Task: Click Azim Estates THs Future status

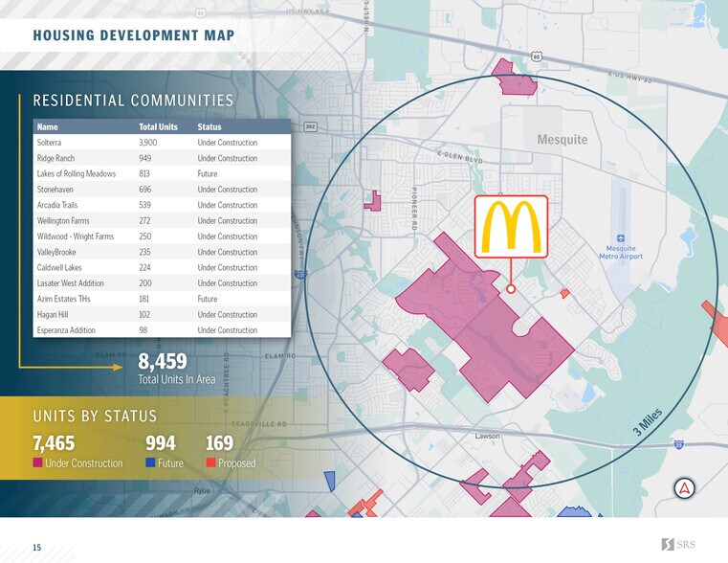Action: [x=207, y=299]
